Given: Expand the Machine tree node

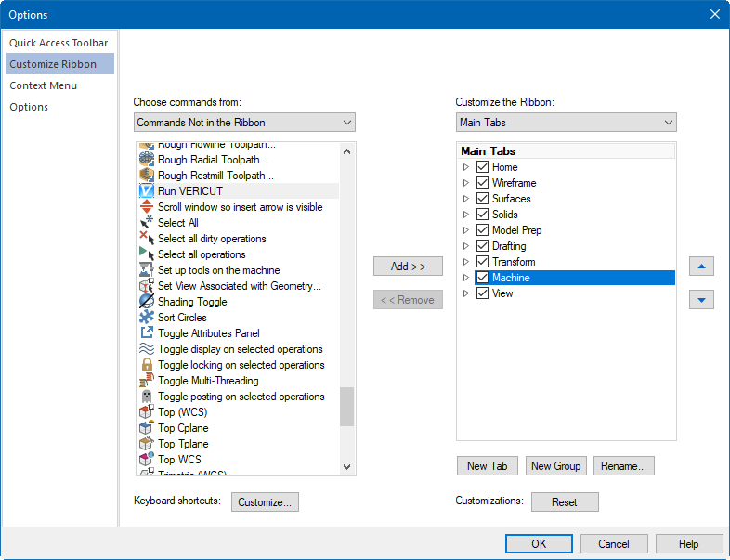Looking at the screenshot, I should coord(465,278).
